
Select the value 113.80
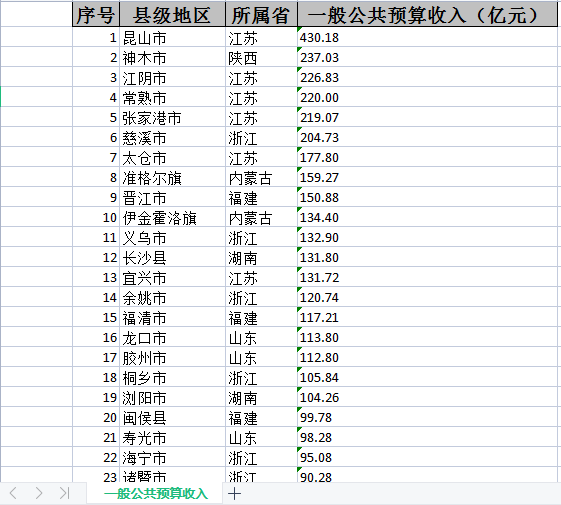tap(427, 338)
